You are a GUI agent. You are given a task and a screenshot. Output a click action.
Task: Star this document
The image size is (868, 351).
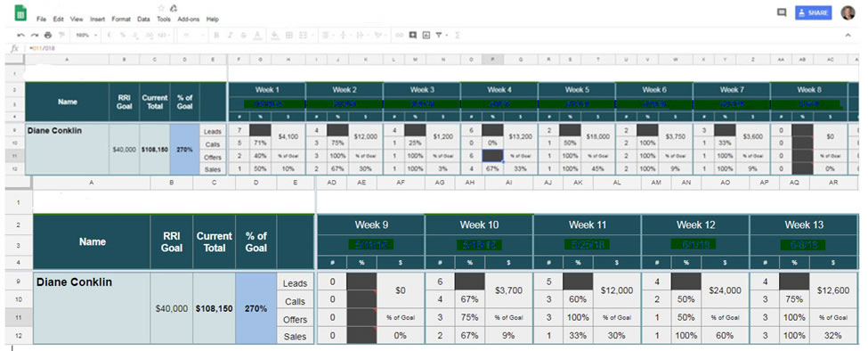161,8
